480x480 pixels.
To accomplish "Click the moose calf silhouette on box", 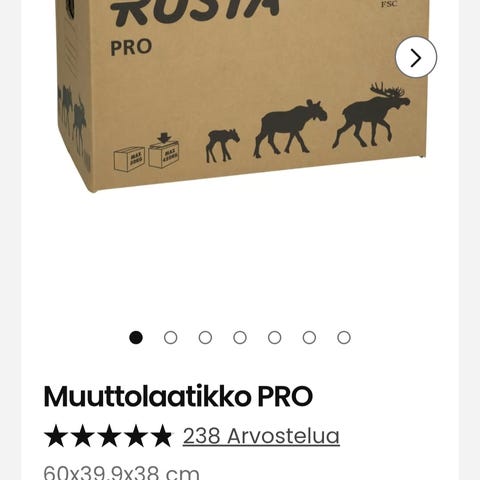I will [222, 146].
